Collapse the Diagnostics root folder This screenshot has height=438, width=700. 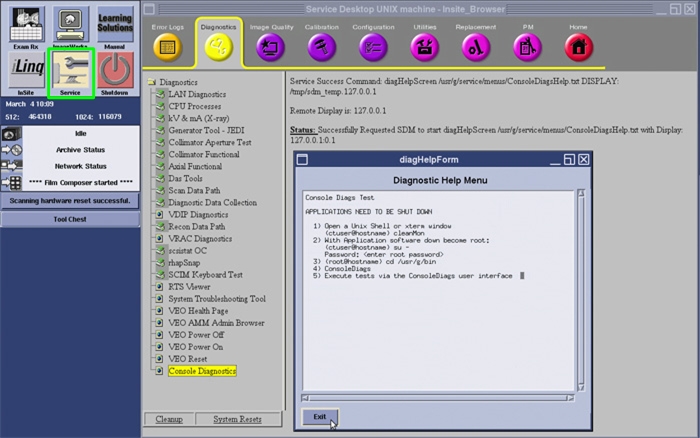point(151,82)
